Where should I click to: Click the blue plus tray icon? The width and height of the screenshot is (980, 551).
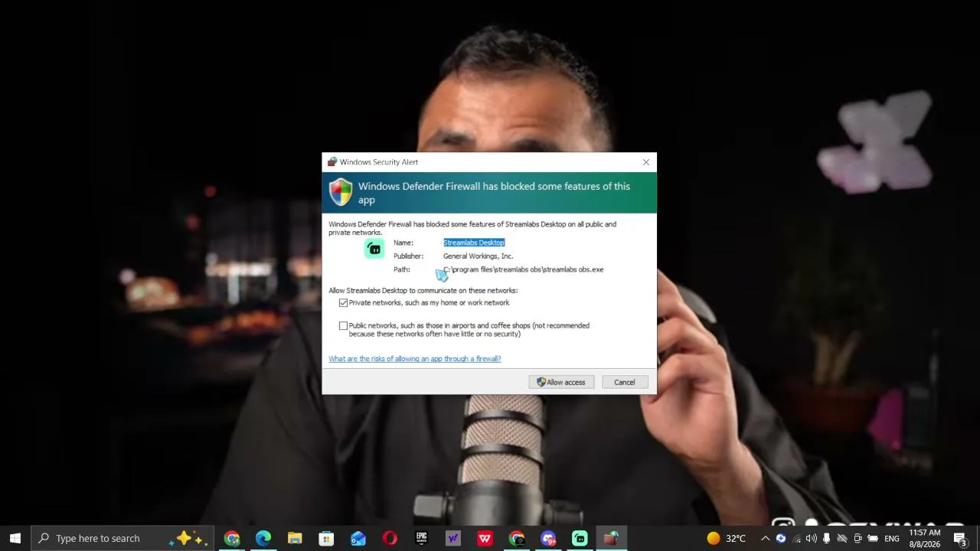781,538
